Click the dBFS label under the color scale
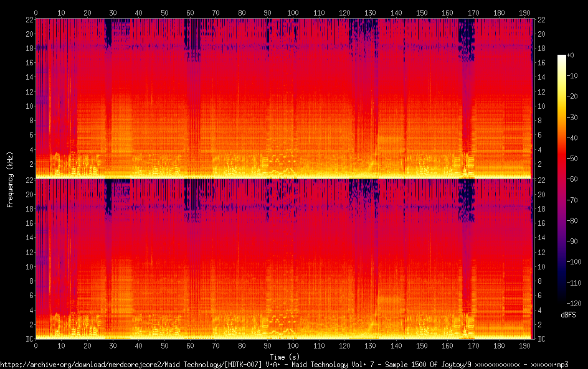This screenshot has height=369, width=588. (568, 315)
